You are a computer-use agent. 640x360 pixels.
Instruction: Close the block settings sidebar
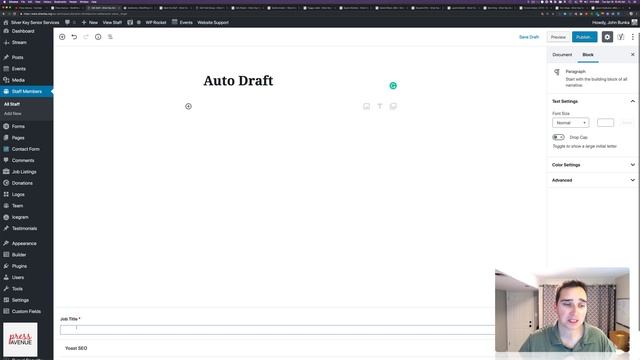pyautogui.click(x=633, y=54)
